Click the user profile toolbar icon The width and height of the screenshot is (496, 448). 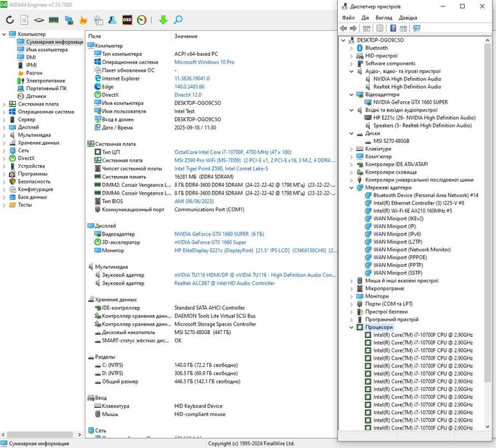point(112,20)
